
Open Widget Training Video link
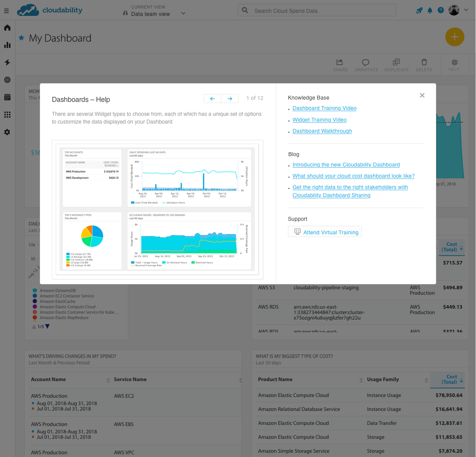(320, 120)
